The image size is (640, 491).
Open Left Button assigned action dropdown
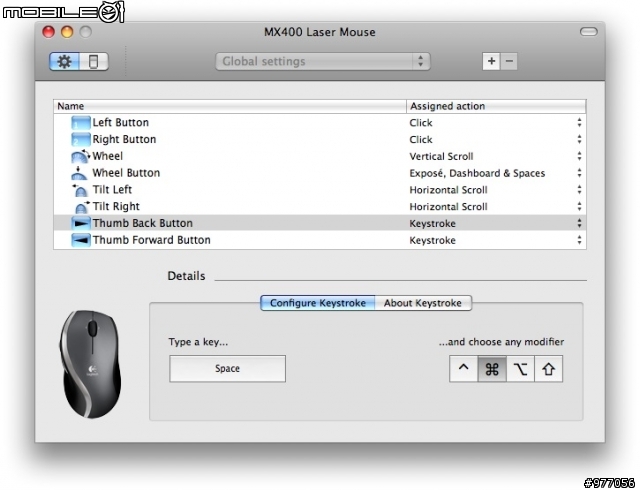coord(579,122)
